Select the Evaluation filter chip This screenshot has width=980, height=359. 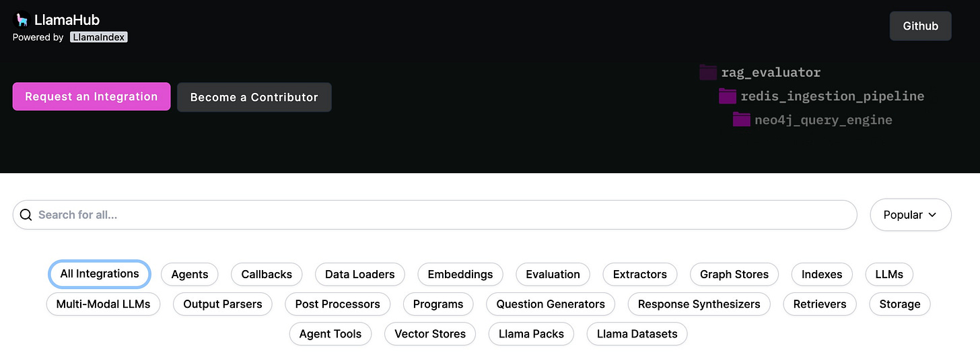tap(553, 274)
